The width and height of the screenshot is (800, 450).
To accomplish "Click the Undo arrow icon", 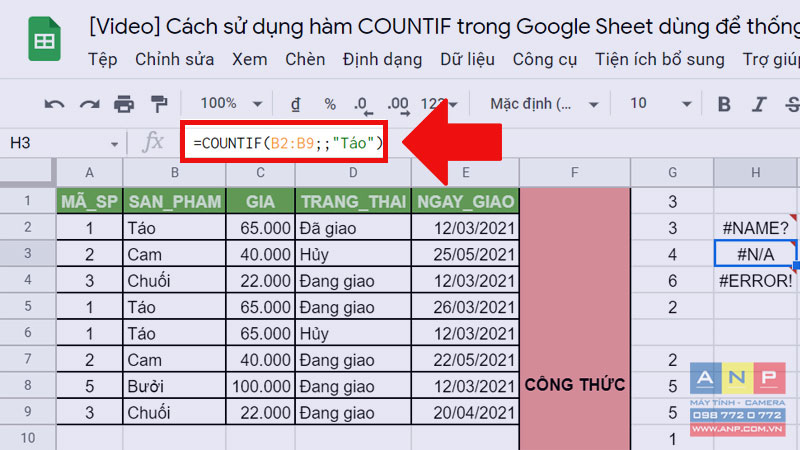I will pos(54,105).
